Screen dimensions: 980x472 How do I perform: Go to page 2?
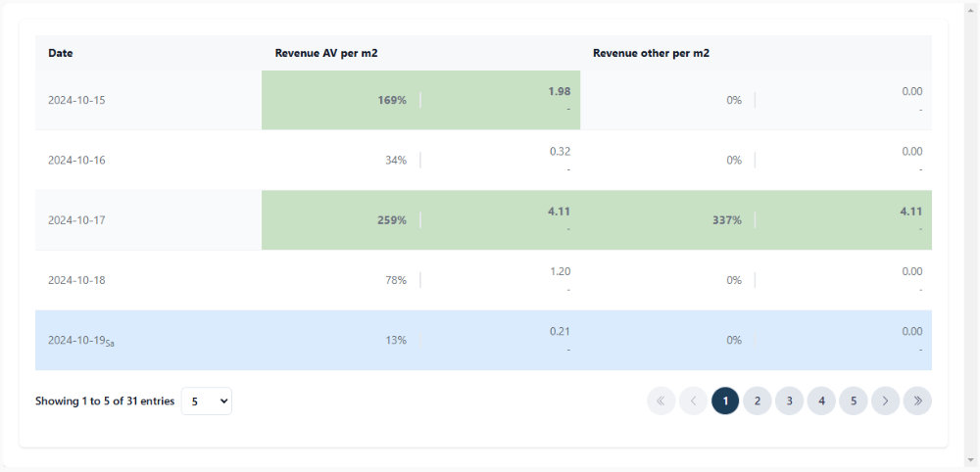click(x=757, y=401)
